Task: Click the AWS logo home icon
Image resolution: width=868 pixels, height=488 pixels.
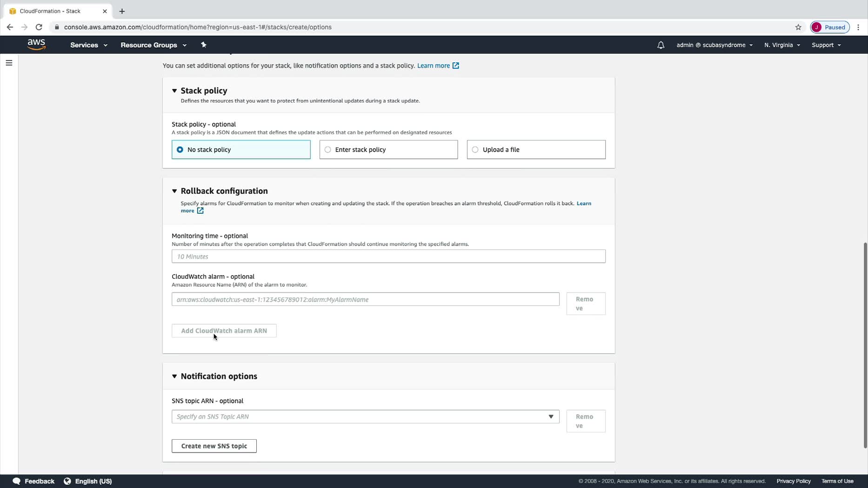Action: coord(36,45)
